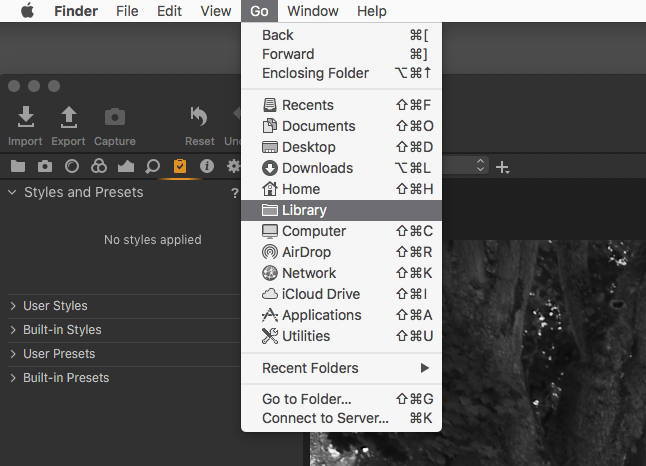Select the Metadata info tool tab
The width and height of the screenshot is (646, 466).
(x=207, y=166)
